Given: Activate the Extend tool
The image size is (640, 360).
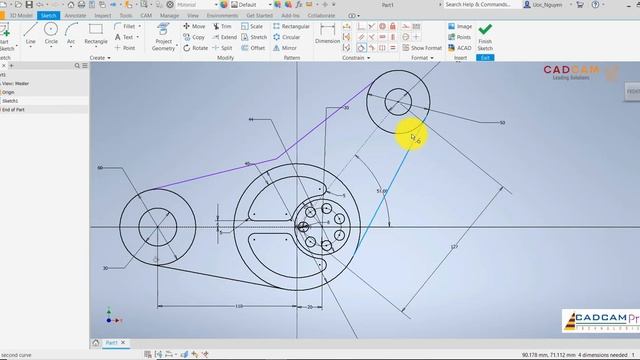Looking at the screenshot, I should 224,37.
